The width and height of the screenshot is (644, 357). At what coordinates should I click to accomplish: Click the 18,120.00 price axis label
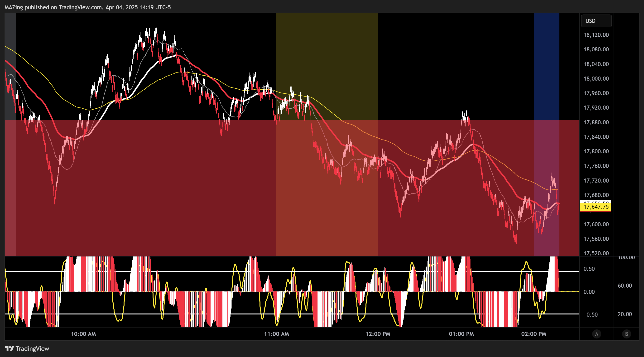[596, 35]
